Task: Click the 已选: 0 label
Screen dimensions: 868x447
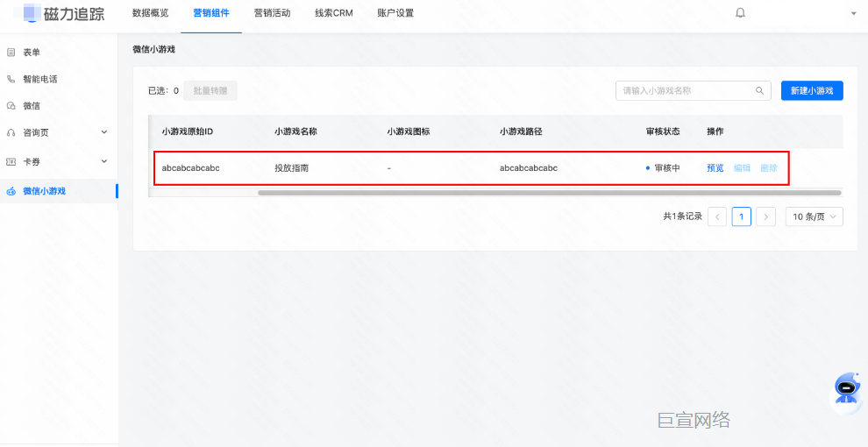Action: point(163,91)
